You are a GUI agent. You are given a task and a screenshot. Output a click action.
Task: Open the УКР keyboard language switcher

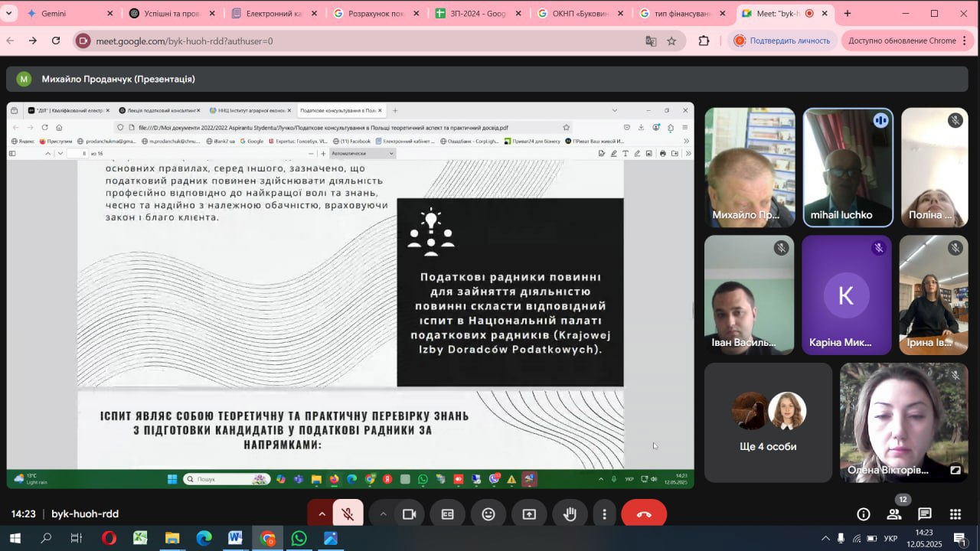[890, 539]
